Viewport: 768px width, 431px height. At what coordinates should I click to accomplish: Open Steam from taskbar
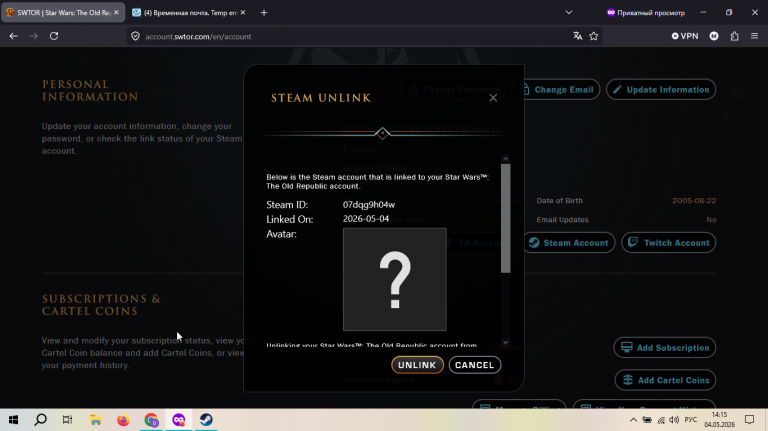[x=206, y=420]
